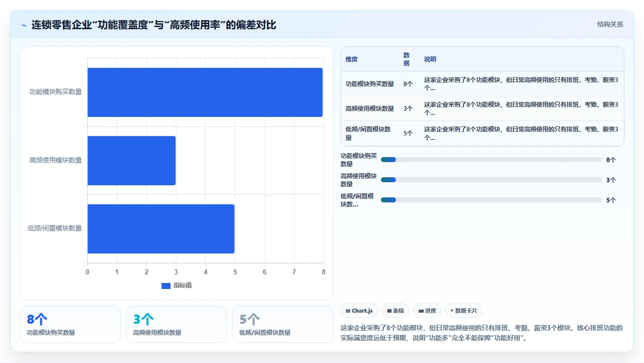Click the 5个 cell in the table
Image resolution: width=644 pixels, height=363 pixels.
(x=408, y=133)
